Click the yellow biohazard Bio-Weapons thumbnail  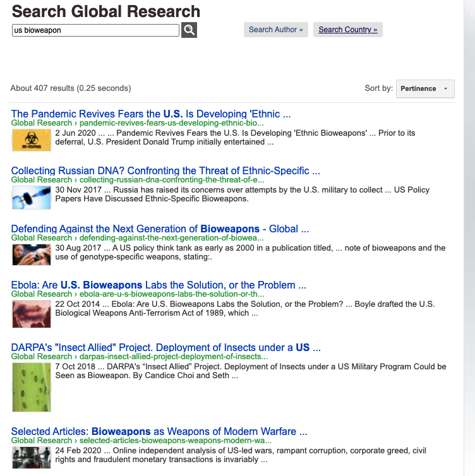(32, 140)
